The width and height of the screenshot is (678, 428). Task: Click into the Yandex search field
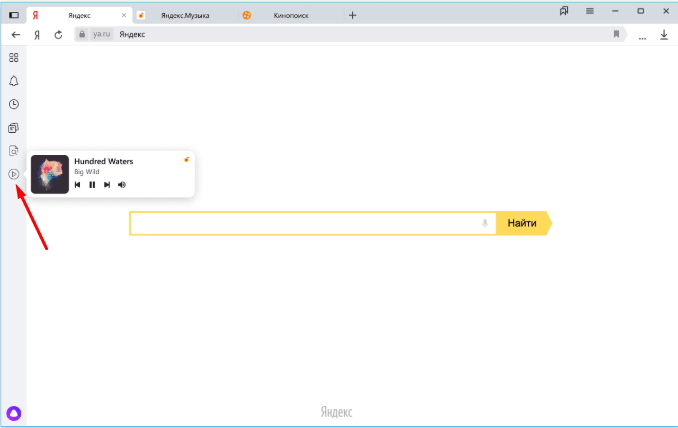pyautogui.click(x=305, y=224)
